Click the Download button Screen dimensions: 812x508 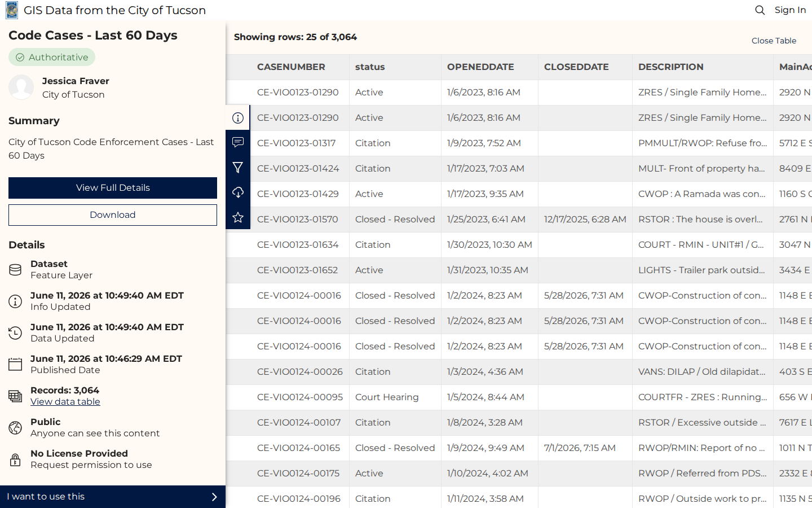tap(113, 215)
